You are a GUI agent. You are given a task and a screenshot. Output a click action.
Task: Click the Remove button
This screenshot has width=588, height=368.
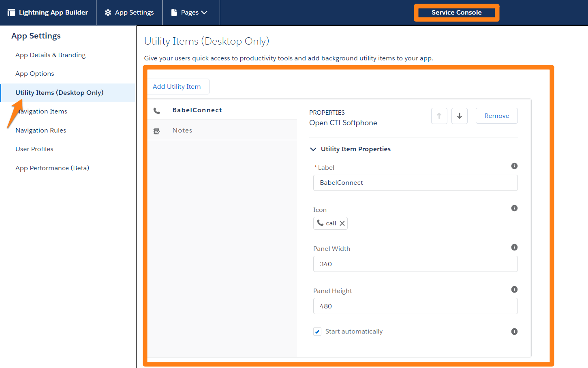[x=496, y=116]
